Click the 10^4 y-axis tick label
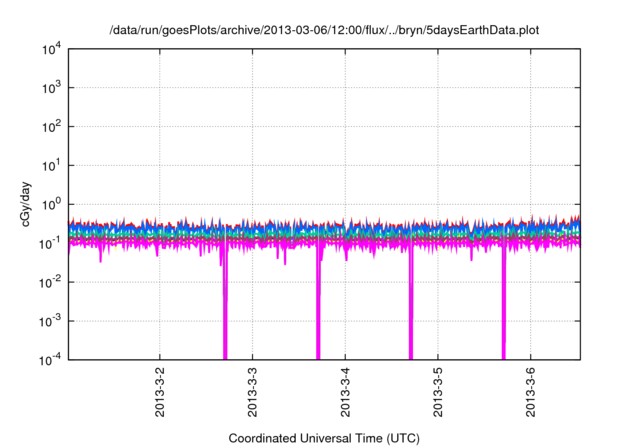The width and height of the screenshot is (640, 448). pos(51,49)
